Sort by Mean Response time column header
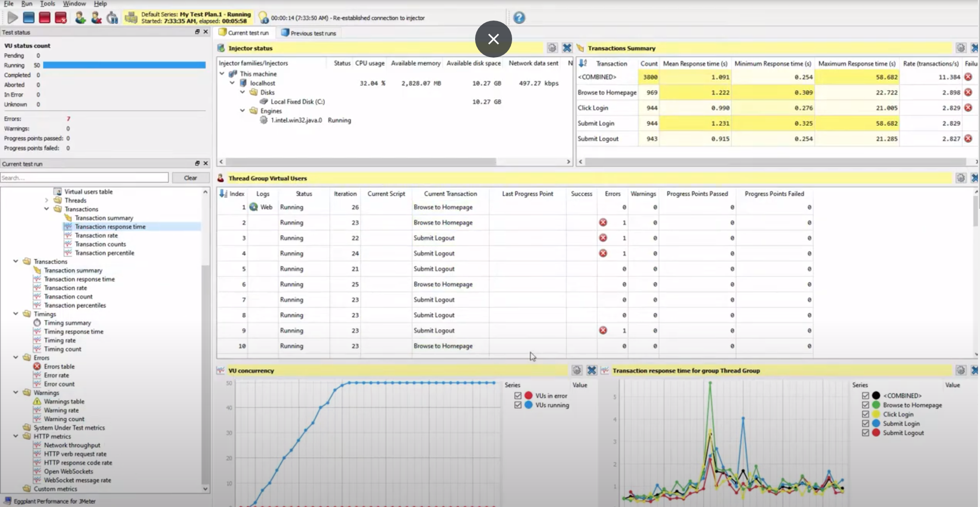The image size is (980, 507). point(695,64)
